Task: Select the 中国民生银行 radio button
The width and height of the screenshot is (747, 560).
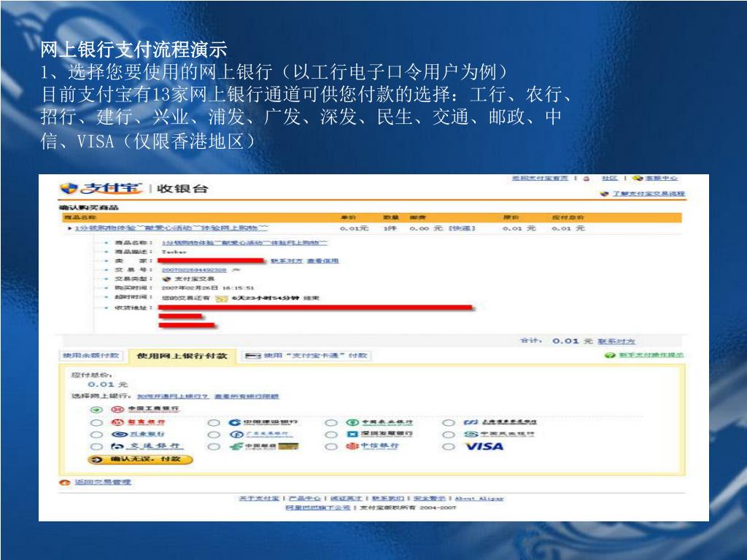Action: pos(449,435)
